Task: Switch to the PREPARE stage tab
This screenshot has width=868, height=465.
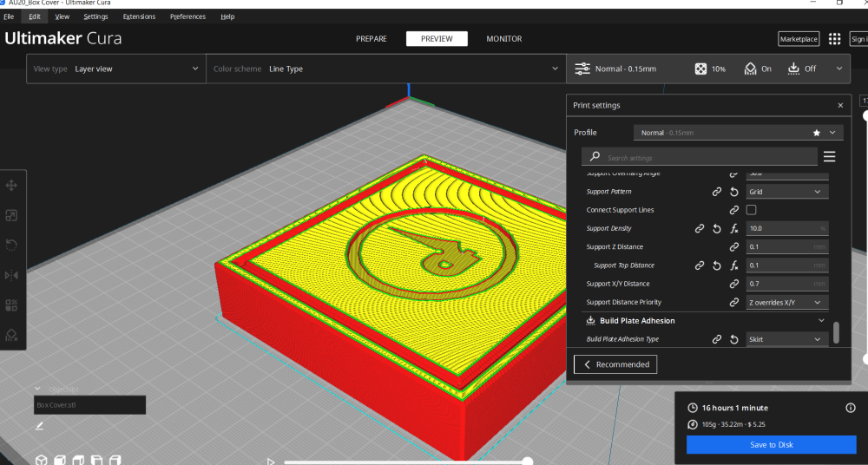Action: tap(372, 39)
